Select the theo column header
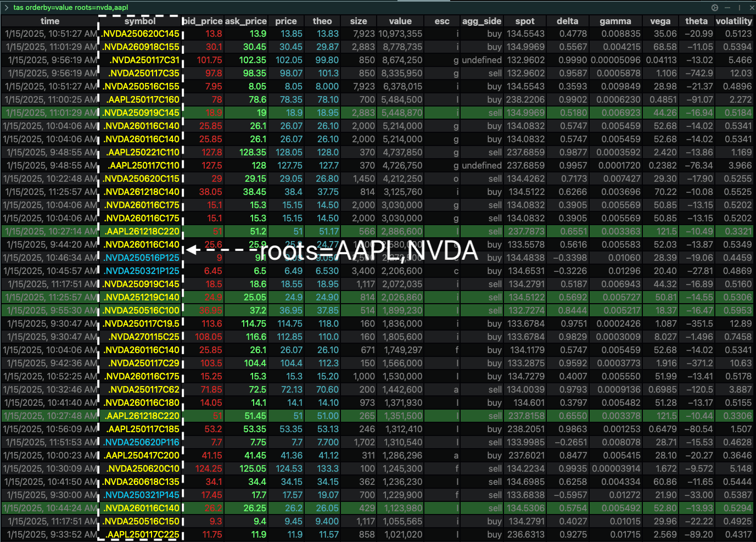The image size is (756, 542). (322, 21)
